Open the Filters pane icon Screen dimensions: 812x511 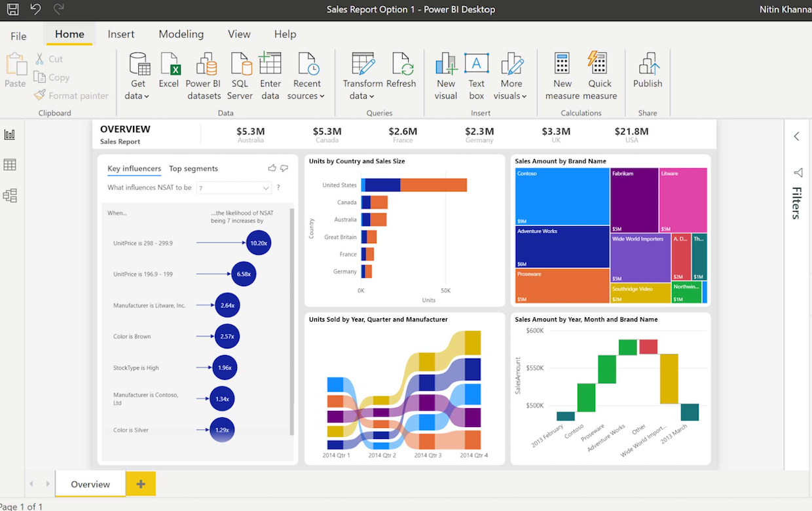tap(798, 173)
